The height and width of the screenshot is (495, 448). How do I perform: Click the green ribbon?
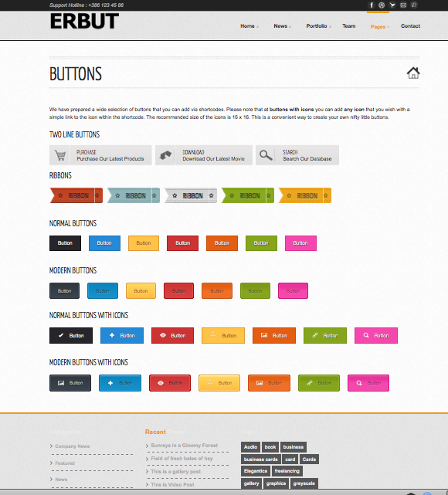coord(247,195)
